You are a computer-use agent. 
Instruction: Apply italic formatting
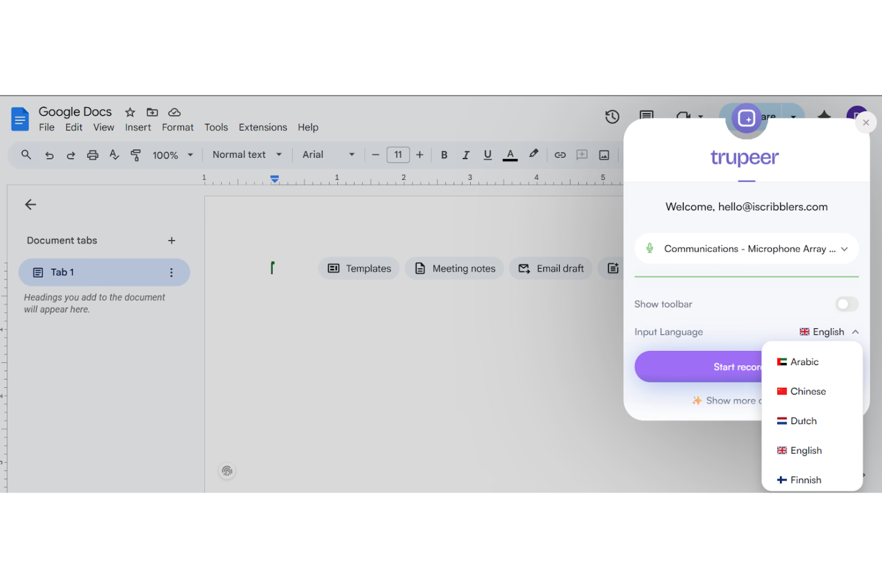coord(465,154)
